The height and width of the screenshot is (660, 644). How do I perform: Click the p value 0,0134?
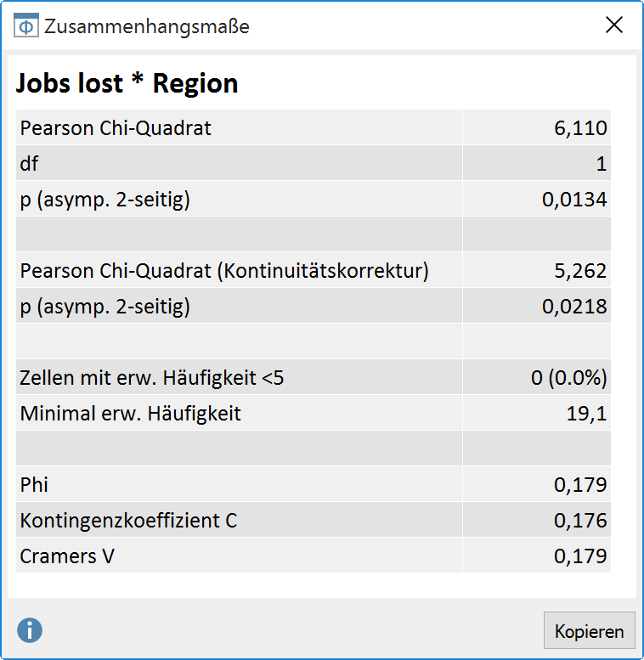(575, 200)
